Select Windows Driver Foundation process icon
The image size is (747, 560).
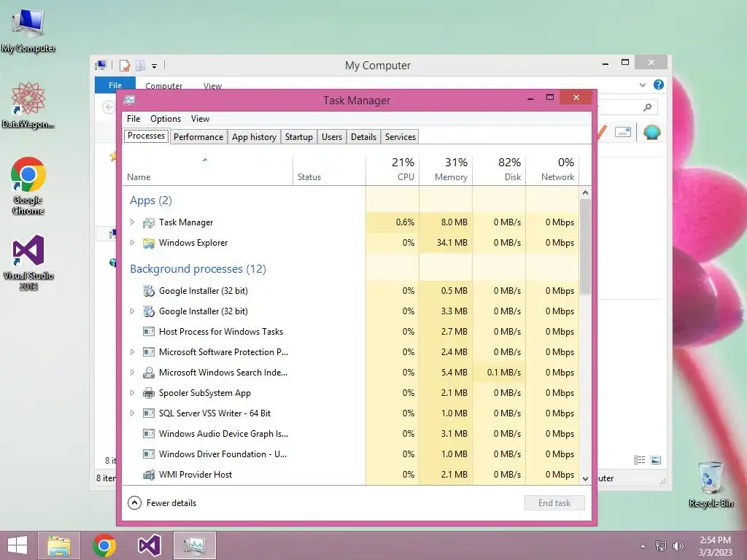(x=149, y=454)
